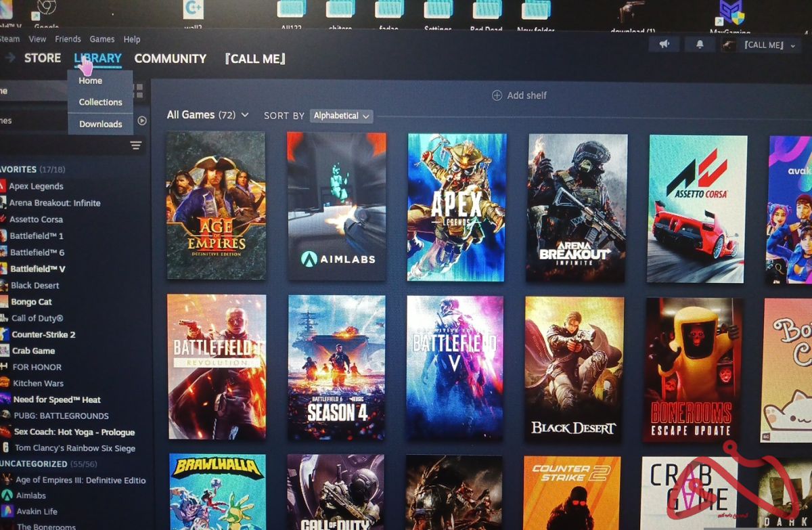Open the MaxGaming desktop shortcut icon

click(x=731, y=12)
